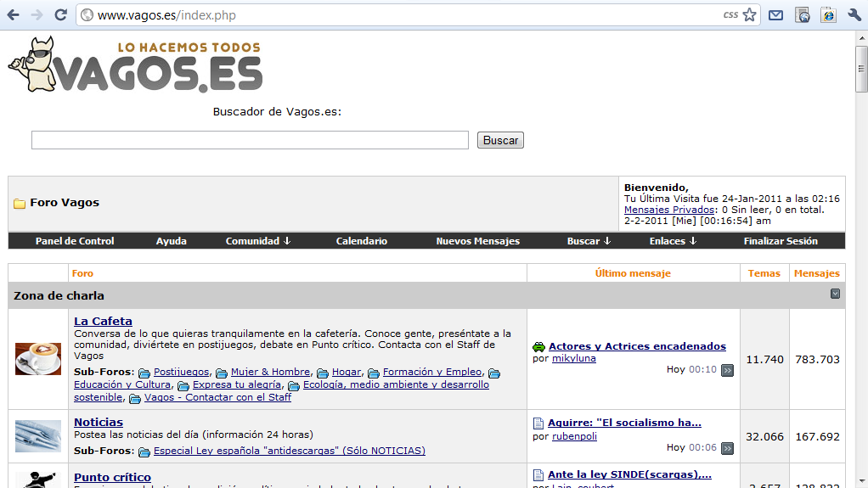The height and width of the screenshot is (488, 868).
Task: Click the css indicator in address bar
Action: [730, 15]
